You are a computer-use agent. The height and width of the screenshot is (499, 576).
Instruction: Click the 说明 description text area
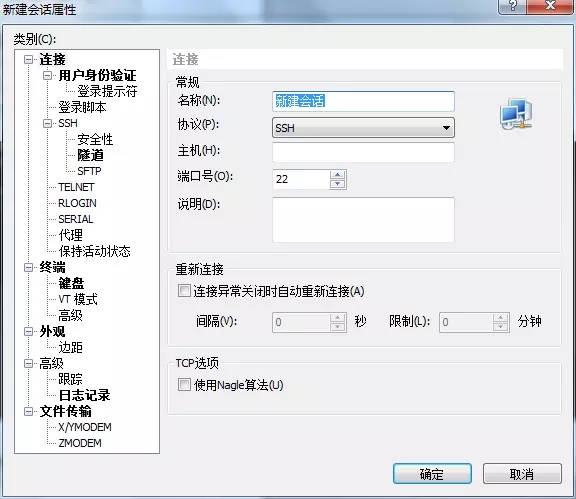(363, 220)
